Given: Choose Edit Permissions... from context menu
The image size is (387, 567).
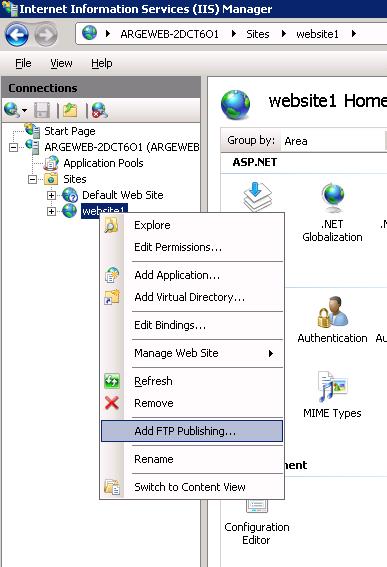Looking at the screenshot, I should 192,247.
